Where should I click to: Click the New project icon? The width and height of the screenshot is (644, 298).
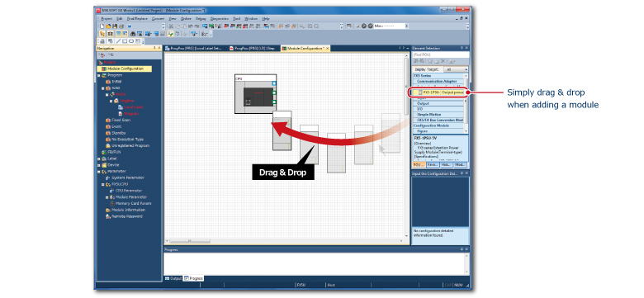point(102,26)
